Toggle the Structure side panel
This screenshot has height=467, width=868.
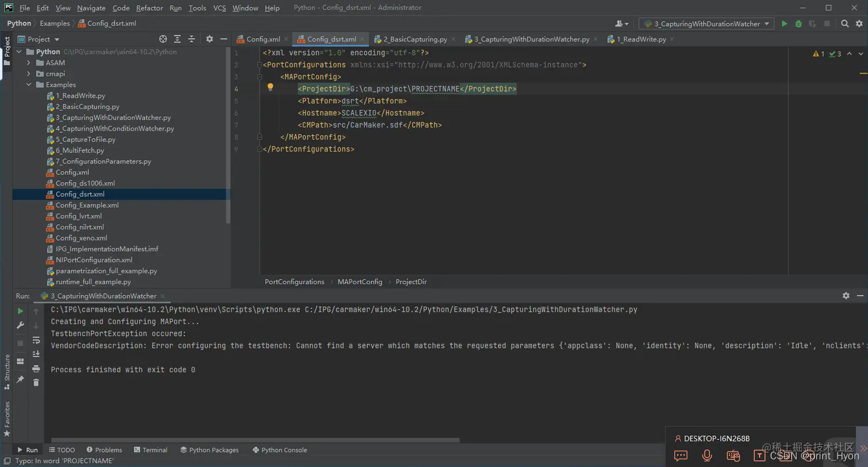tap(7, 370)
